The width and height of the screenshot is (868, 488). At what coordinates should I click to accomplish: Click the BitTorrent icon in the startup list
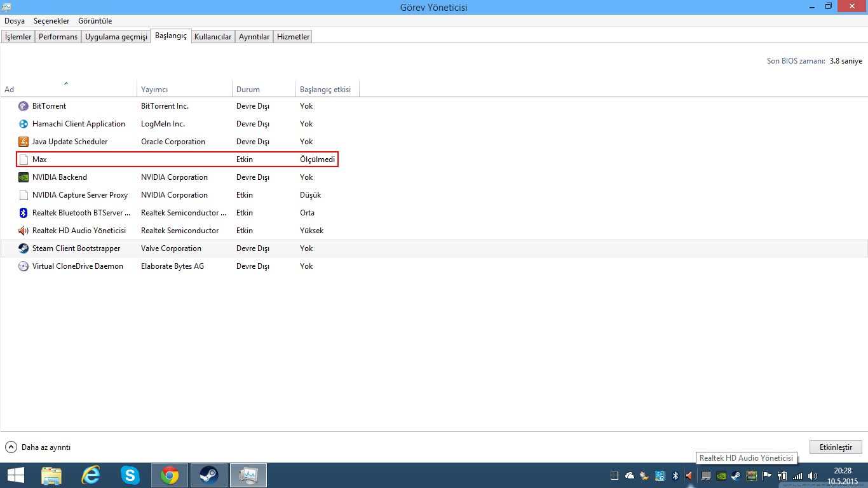24,106
